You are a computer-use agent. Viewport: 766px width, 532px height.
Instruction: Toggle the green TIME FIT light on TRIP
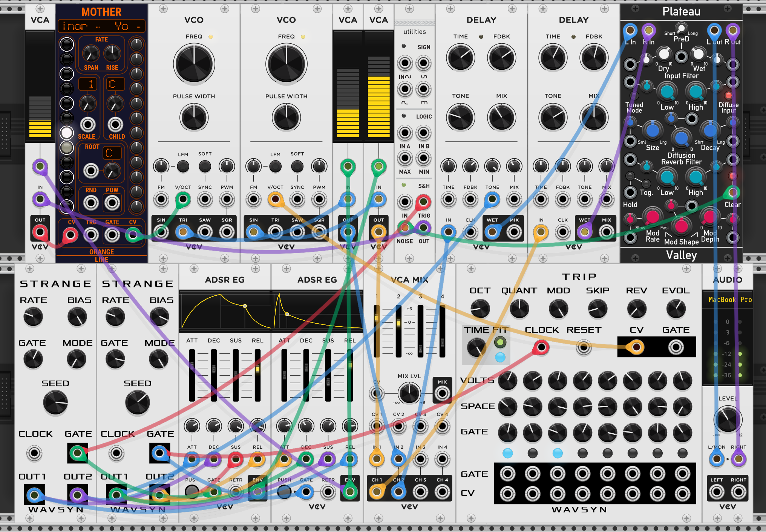coord(500,342)
